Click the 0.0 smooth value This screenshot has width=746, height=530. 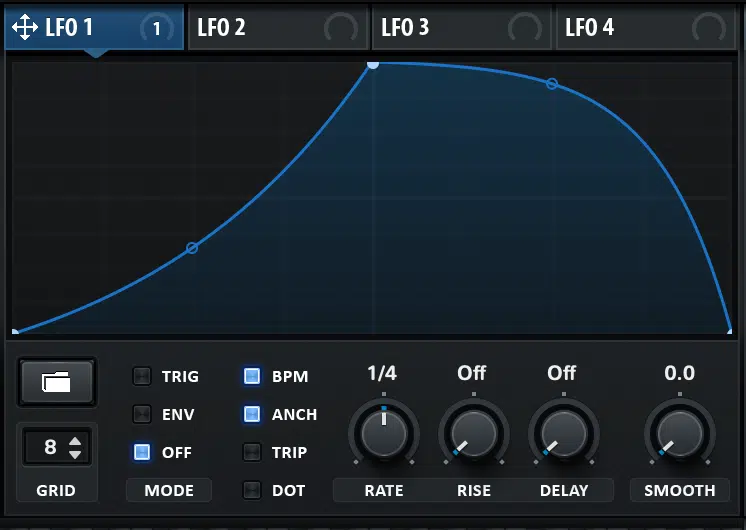coord(679,373)
